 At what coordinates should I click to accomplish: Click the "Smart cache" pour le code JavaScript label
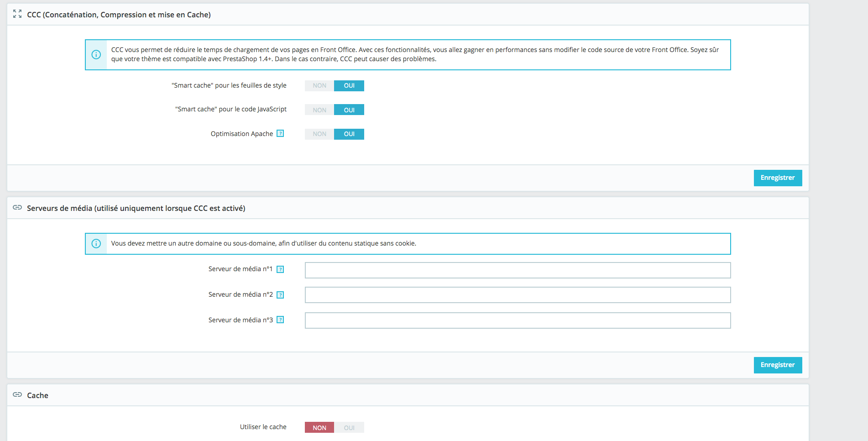(x=231, y=109)
